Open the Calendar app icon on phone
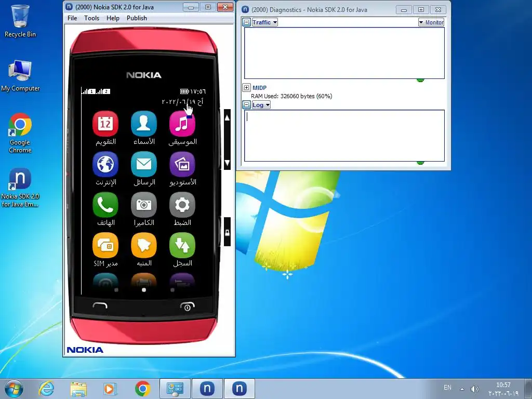 pos(105,124)
